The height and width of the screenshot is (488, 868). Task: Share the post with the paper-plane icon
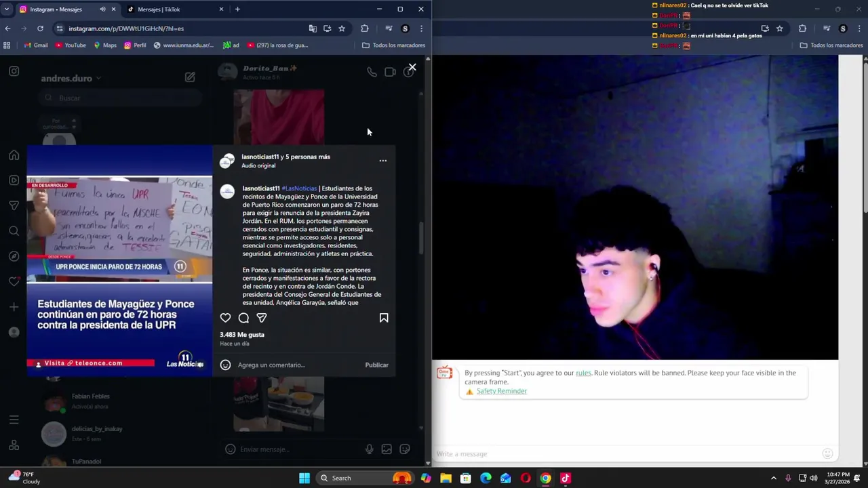click(x=262, y=318)
